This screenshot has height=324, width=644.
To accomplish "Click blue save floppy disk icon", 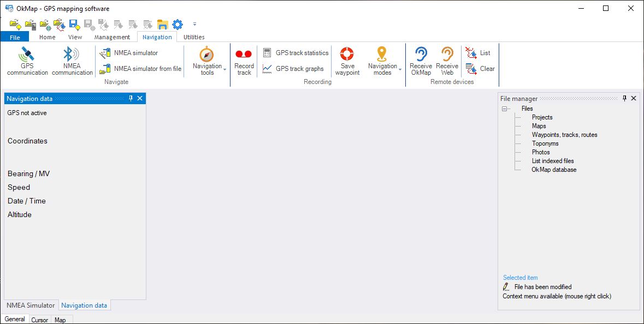I will (x=75, y=25).
